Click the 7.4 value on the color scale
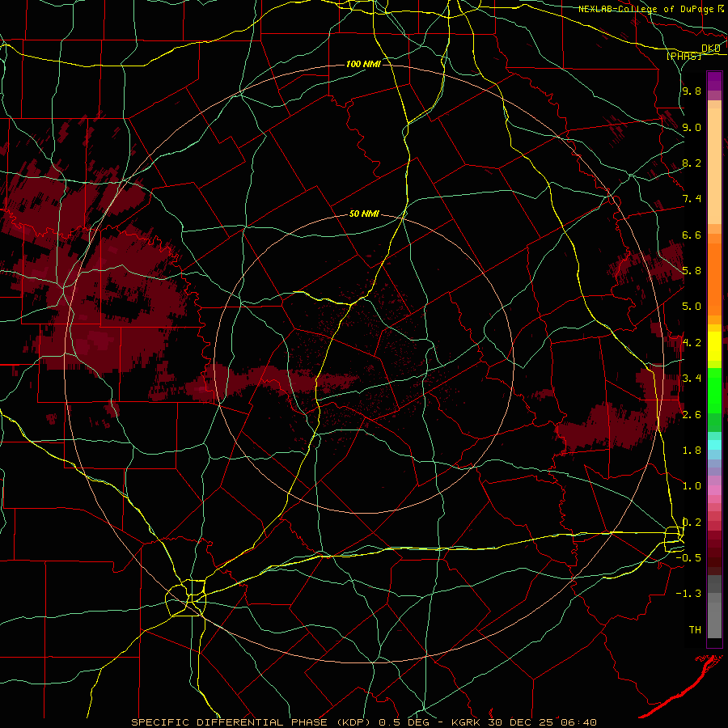 tap(692, 199)
